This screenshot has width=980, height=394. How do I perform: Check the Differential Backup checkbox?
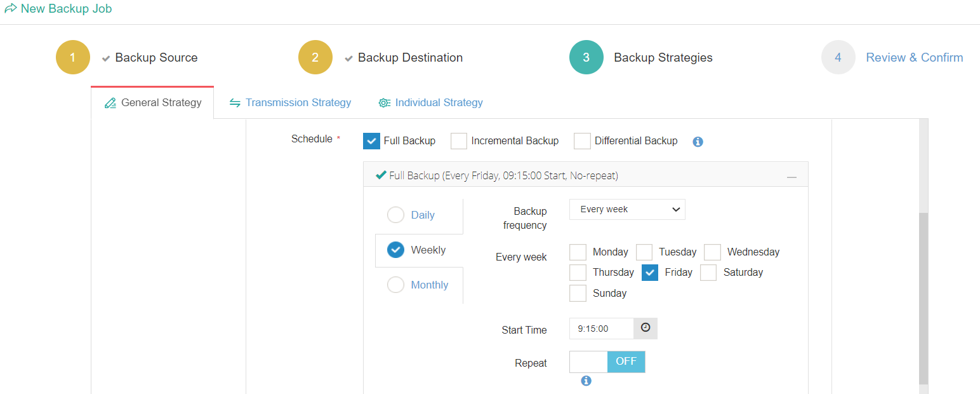[x=582, y=141]
